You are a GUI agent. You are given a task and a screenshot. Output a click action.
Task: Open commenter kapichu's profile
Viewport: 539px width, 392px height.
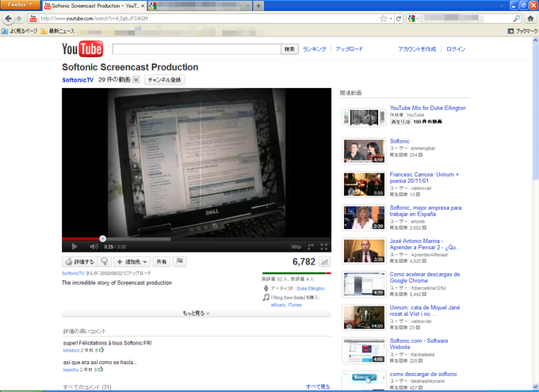(x=71, y=370)
